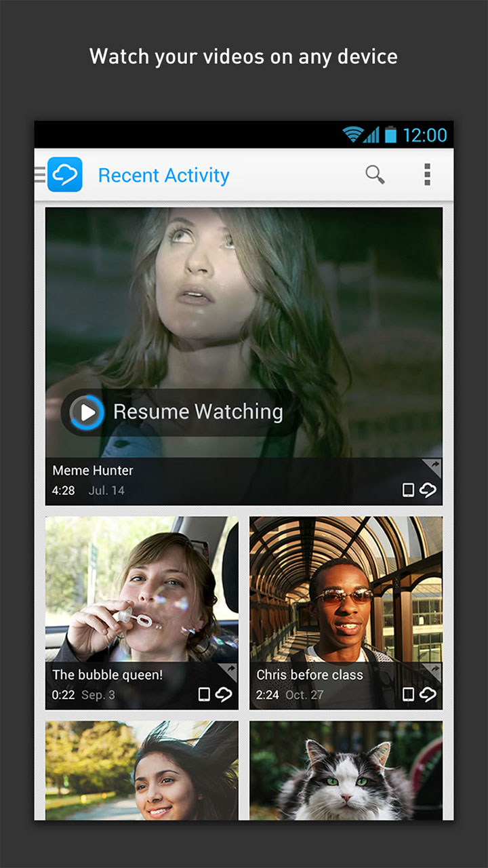Click the Sep. 3 date text
Viewport: 488px width, 868px height.
pos(98,695)
